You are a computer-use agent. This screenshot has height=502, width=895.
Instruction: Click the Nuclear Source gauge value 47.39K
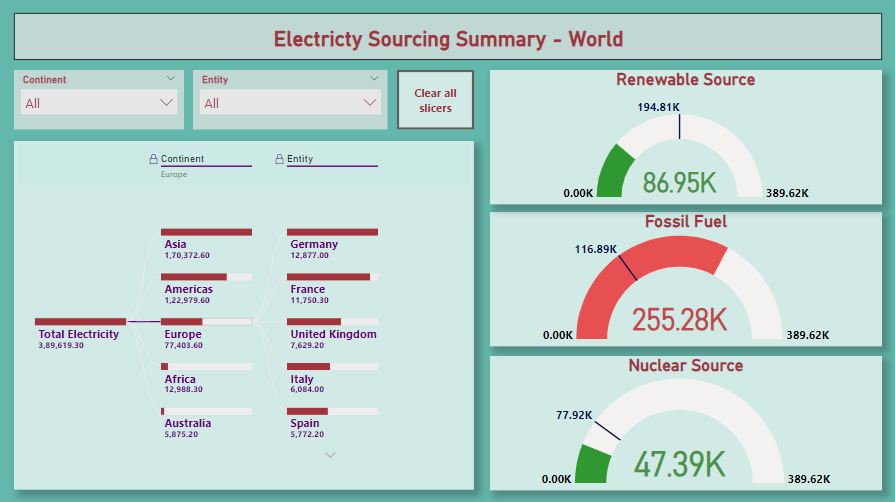679,465
